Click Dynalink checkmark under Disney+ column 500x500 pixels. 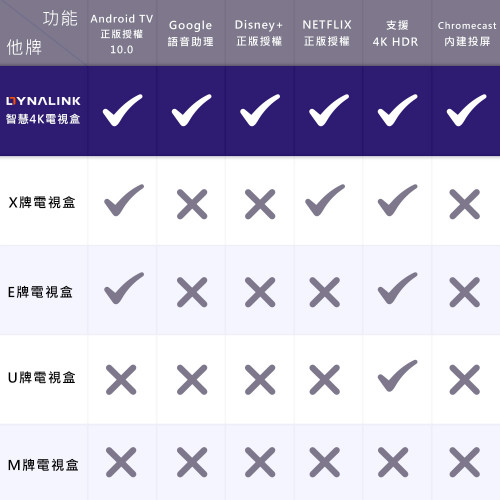[260, 110]
